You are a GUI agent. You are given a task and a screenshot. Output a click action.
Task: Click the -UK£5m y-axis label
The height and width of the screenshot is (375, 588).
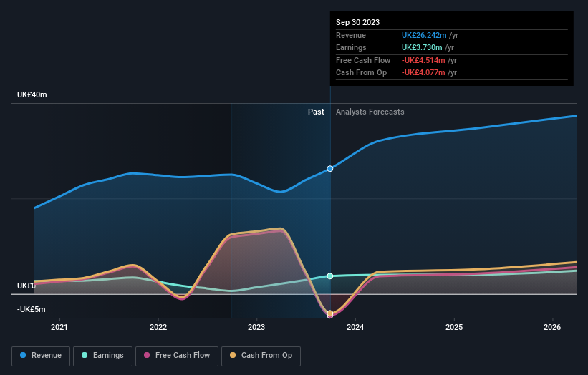[x=31, y=309]
